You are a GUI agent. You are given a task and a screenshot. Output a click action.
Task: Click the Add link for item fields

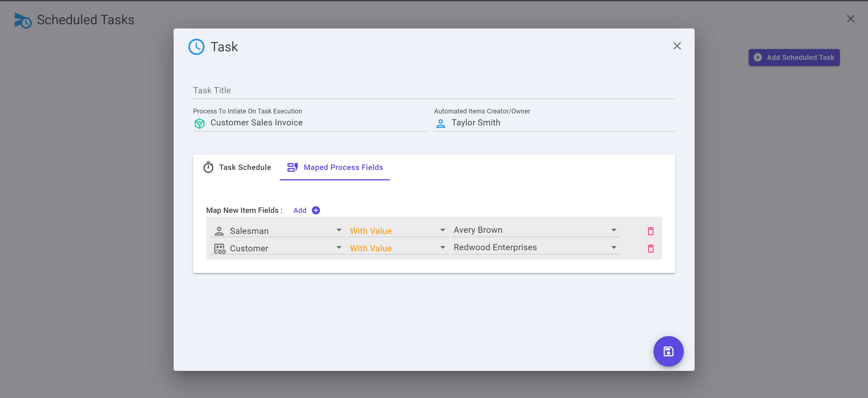(300, 211)
